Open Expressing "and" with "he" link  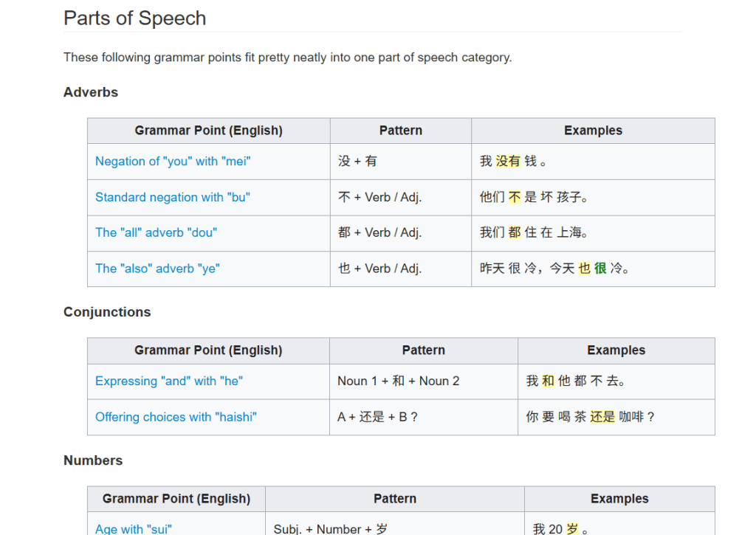[169, 382]
